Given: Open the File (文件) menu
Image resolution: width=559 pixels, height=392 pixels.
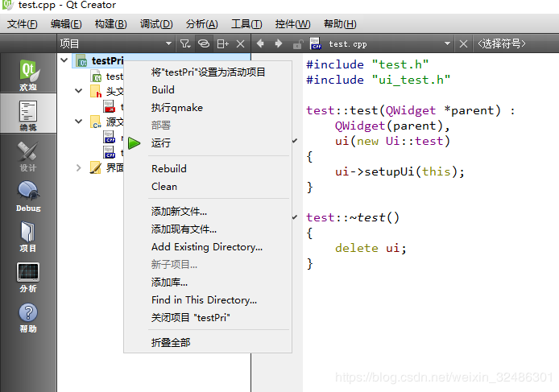Looking at the screenshot, I should [22, 24].
